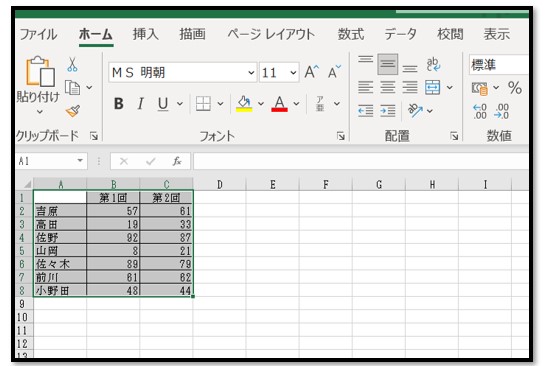Confirm entry with the checkmark icon
554x366 pixels.
point(151,161)
